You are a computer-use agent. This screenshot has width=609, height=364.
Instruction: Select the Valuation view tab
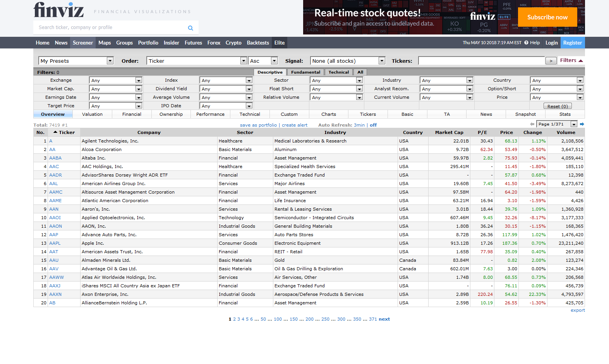click(92, 114)
